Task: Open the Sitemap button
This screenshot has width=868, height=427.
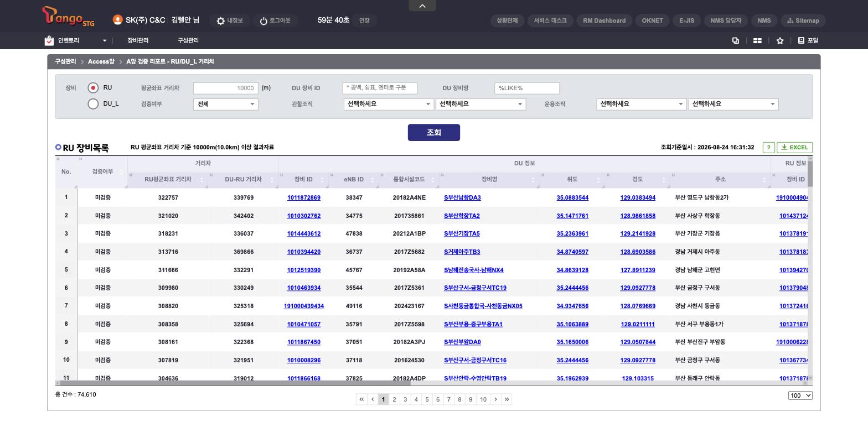Action: click(x=803, y=20)
